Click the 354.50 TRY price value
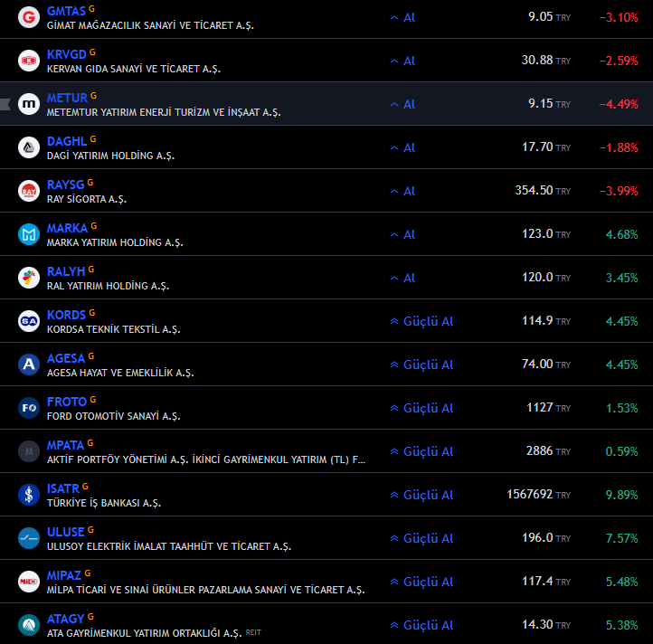This screenshot has height=644, width=653. pos(543,191)
